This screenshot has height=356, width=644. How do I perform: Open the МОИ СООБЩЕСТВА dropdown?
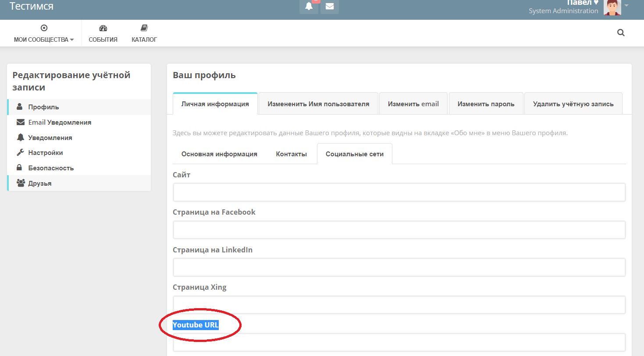(x=44, y=40)
